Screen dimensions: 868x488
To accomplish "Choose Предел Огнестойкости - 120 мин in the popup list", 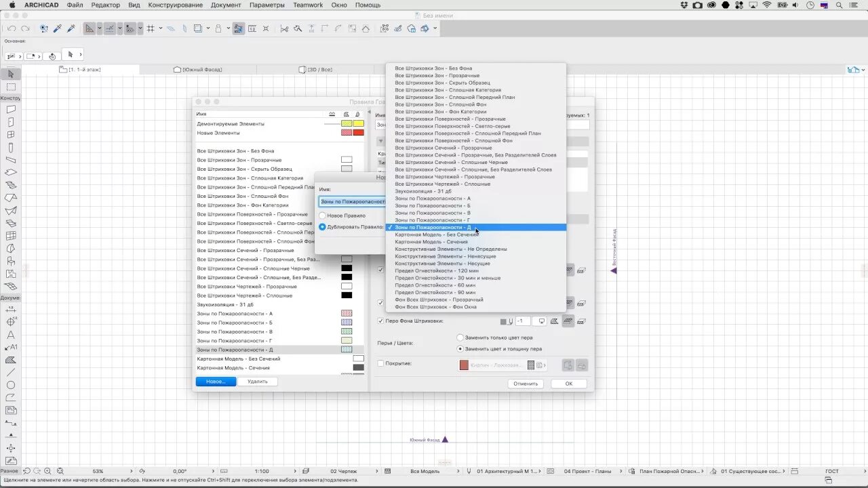I will coord(476,270).
